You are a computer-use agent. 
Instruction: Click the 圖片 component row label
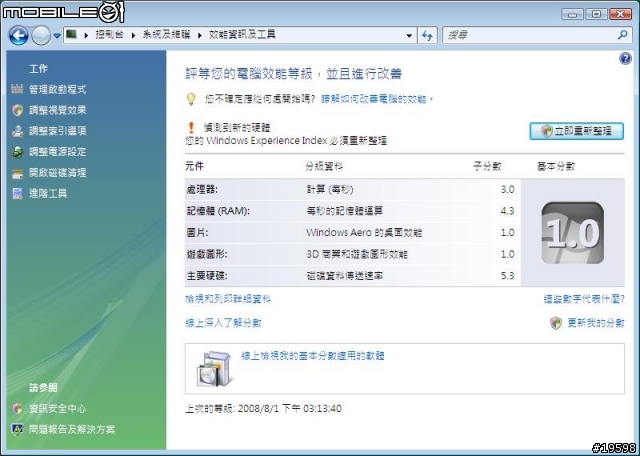tap(197, 233)
